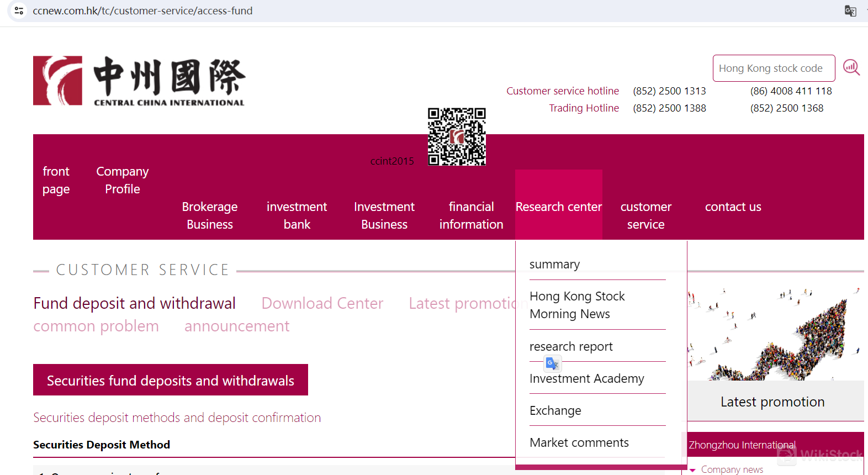The height and width of the screenshot is (475, 868).
Task: Click trading hotline (852) 2500 1368
Action: [787, 108]
